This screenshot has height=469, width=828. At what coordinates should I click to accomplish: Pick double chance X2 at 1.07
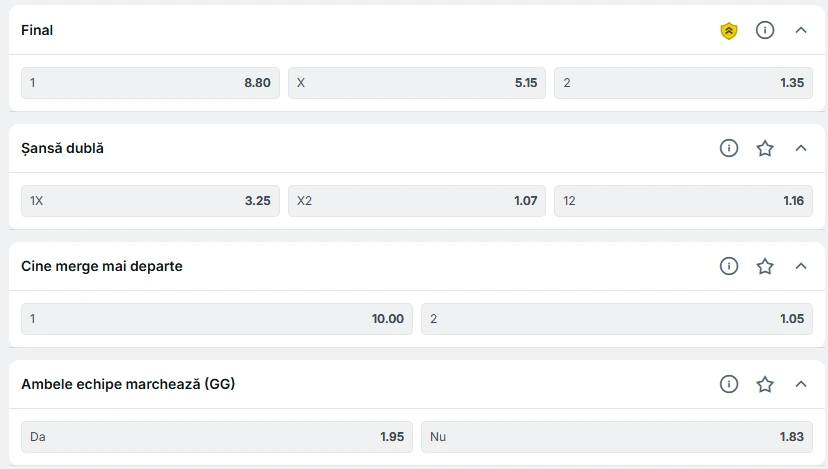417,201
